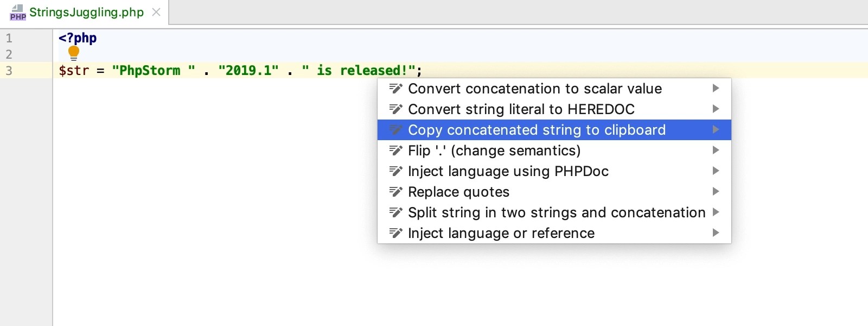This screenshot has height=326, width=868.
Task: Click the "PhpStorm " string literal
Action: point(154,71)
